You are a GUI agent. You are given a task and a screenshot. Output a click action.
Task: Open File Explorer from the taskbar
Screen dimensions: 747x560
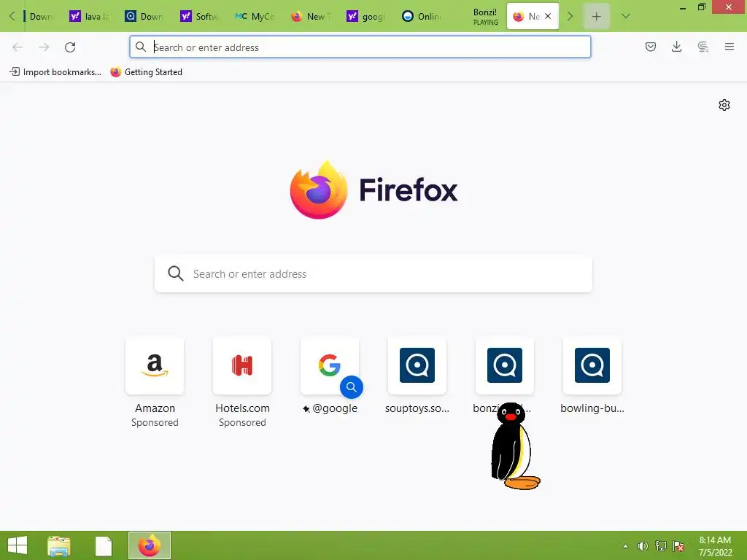[x=59, y=545]
